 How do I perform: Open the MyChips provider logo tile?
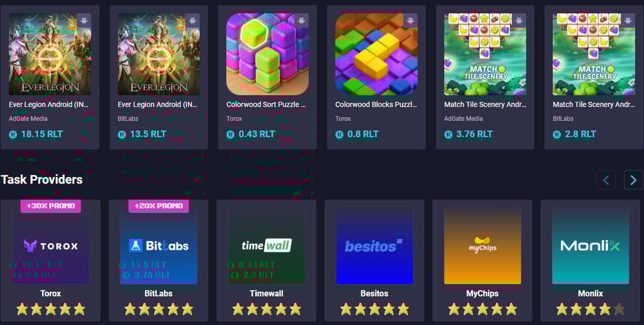tap(482, 245)
